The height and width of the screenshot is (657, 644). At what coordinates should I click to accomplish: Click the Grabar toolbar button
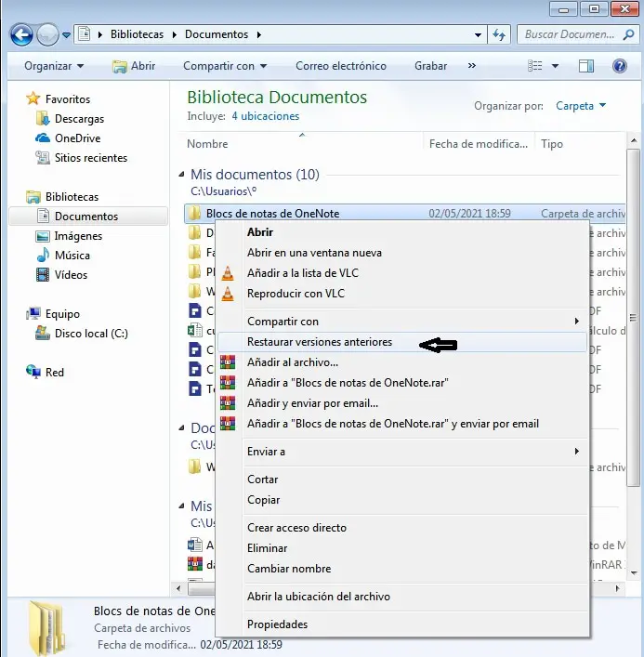point(431,66)
